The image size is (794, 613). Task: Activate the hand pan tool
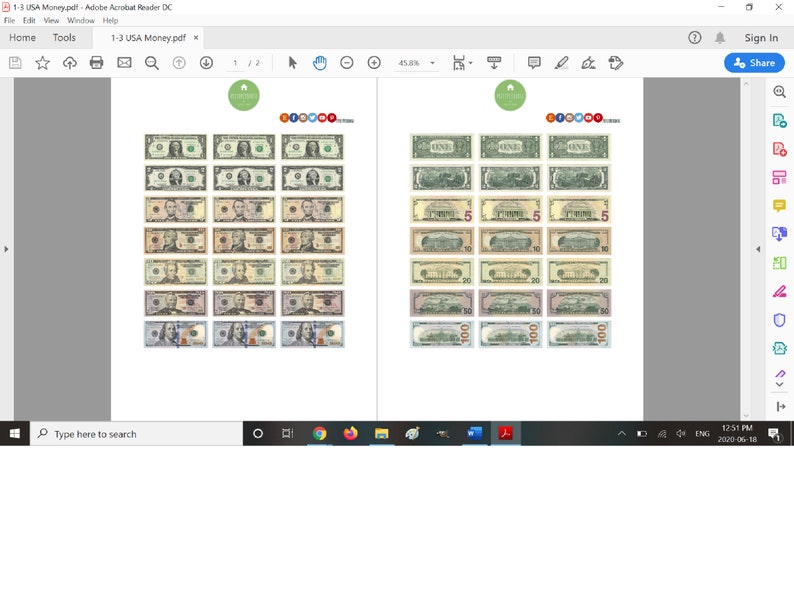(x=320, y=63)
